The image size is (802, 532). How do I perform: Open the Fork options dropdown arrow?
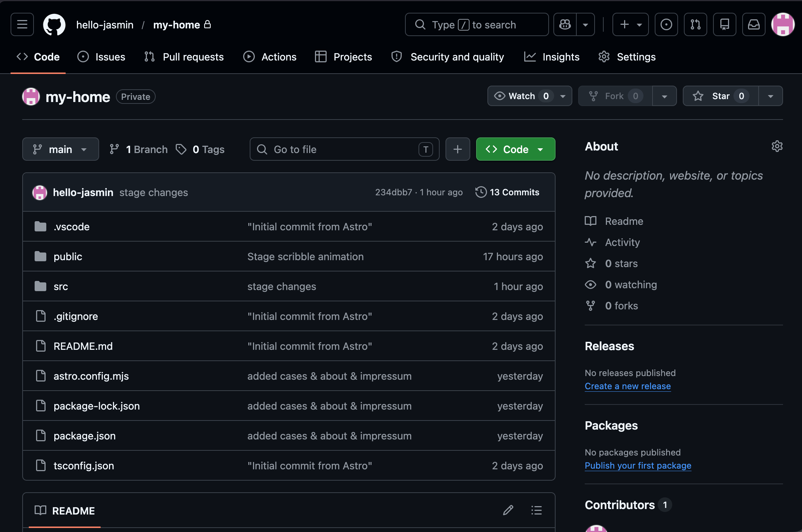(x=665, y=96)
